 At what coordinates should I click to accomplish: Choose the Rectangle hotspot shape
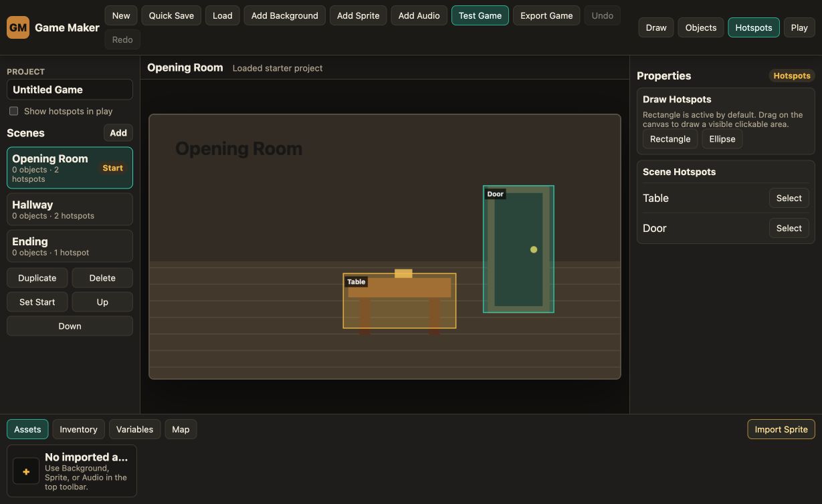point(670,139)
